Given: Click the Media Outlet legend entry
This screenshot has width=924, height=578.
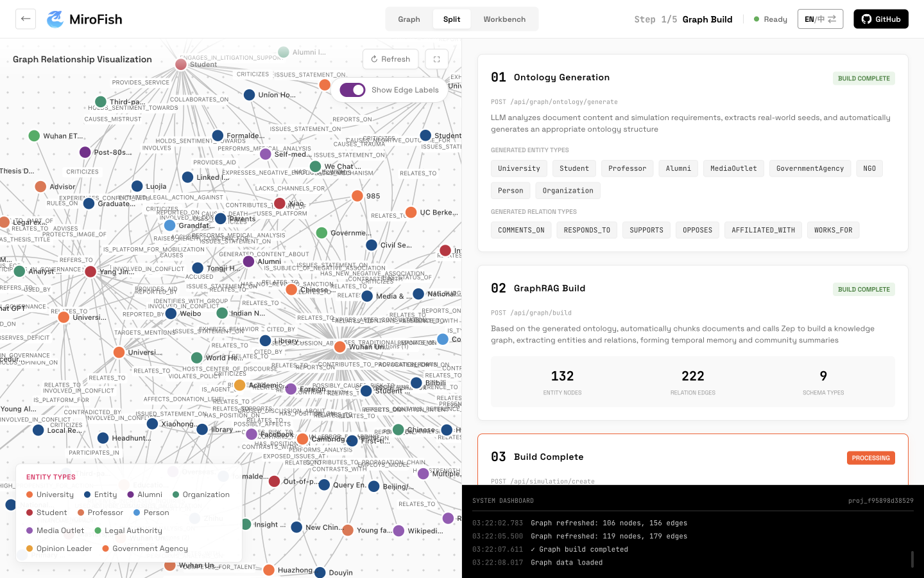Looking at the screenshot, I should pyautogui.click(x=55, y=530).
